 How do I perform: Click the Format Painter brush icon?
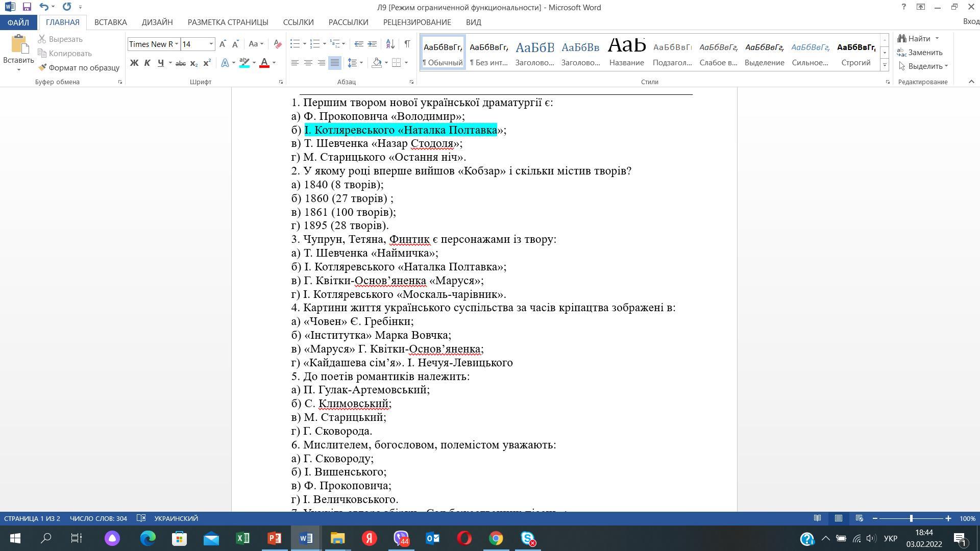pos(43,67)
